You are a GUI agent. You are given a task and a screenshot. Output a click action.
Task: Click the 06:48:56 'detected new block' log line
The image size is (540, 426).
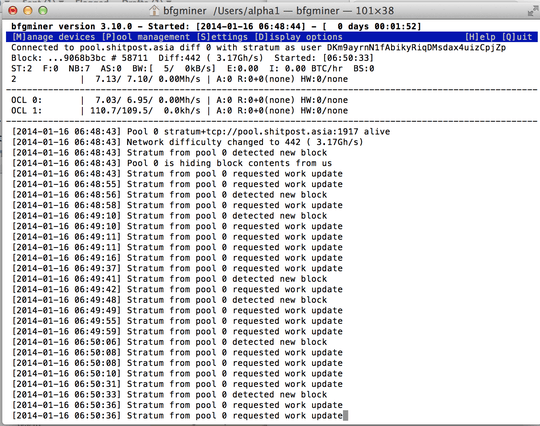point(169,195)
